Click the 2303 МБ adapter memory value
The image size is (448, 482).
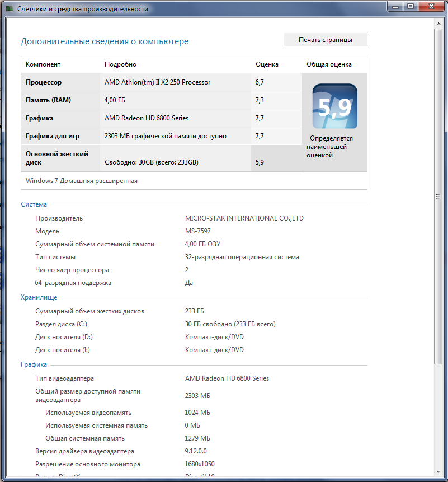[197, 396]
